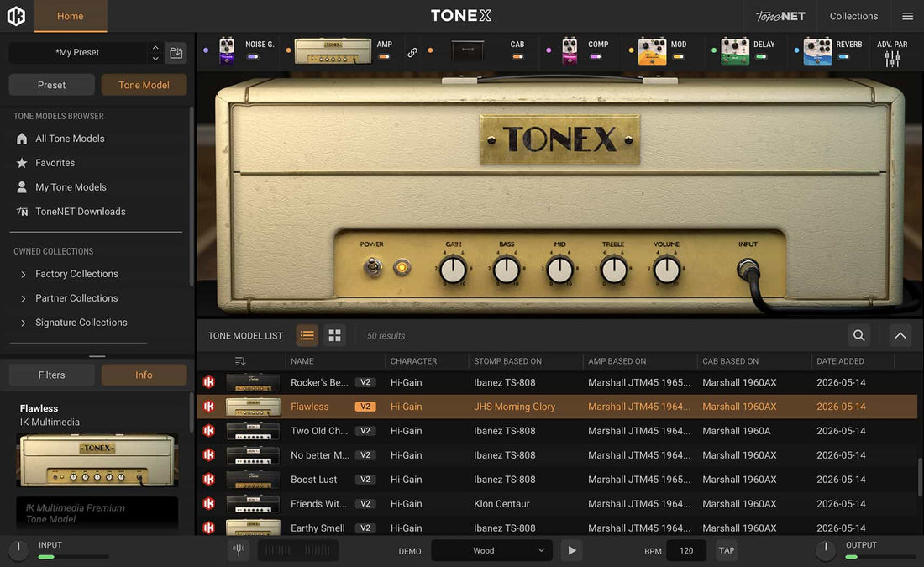924x567 pixels.
Task: Select the Earthy Smell tone model row
Action: (x=557, y=528)
